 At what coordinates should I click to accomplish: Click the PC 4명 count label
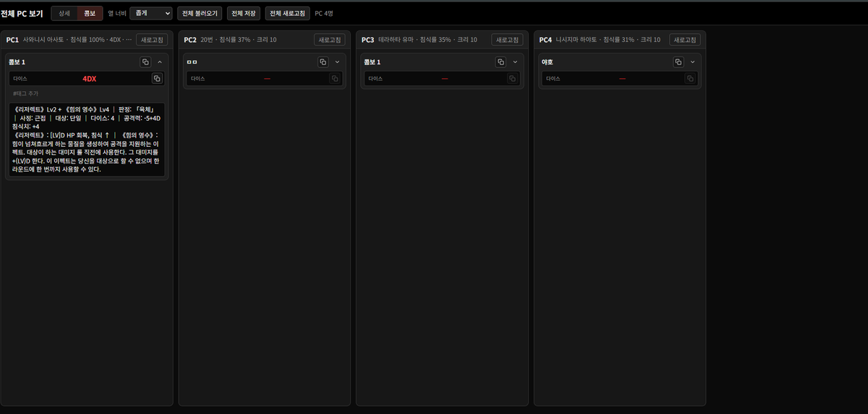click(x=324, y=13)
